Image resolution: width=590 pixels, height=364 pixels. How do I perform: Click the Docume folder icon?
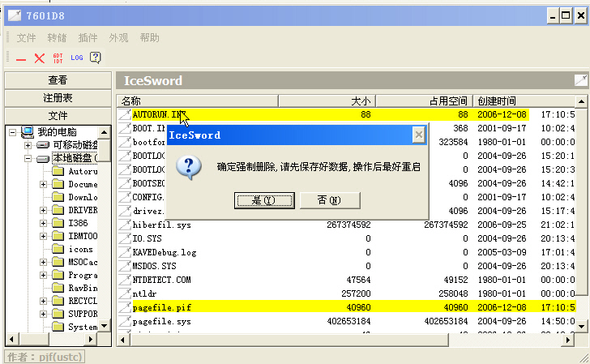click(x=58, y=184)
